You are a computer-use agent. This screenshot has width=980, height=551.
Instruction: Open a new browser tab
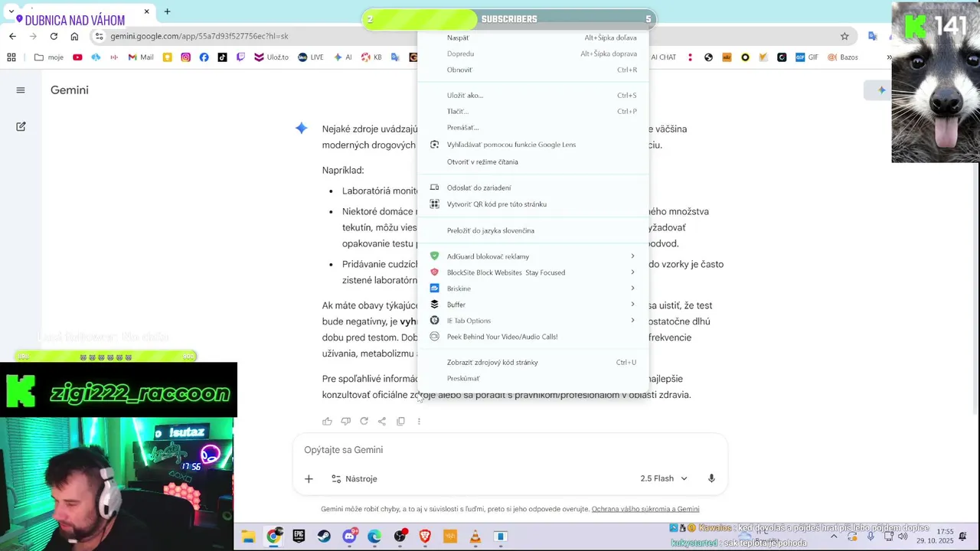tap(167, 11)
